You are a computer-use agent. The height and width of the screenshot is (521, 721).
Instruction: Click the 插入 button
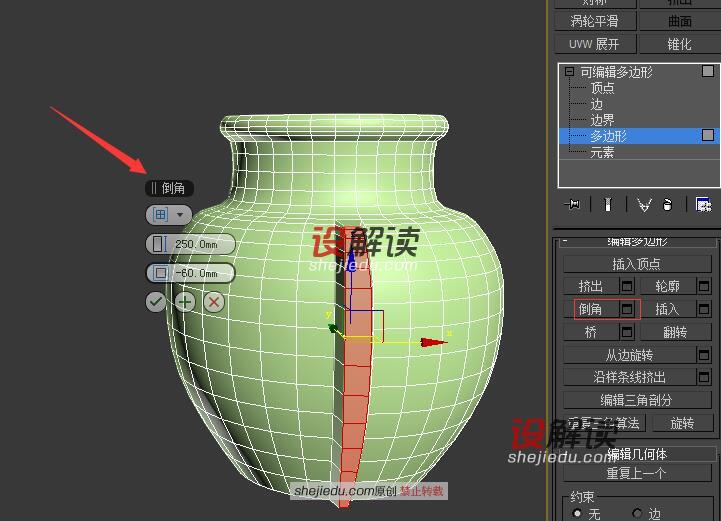(668, 309)
